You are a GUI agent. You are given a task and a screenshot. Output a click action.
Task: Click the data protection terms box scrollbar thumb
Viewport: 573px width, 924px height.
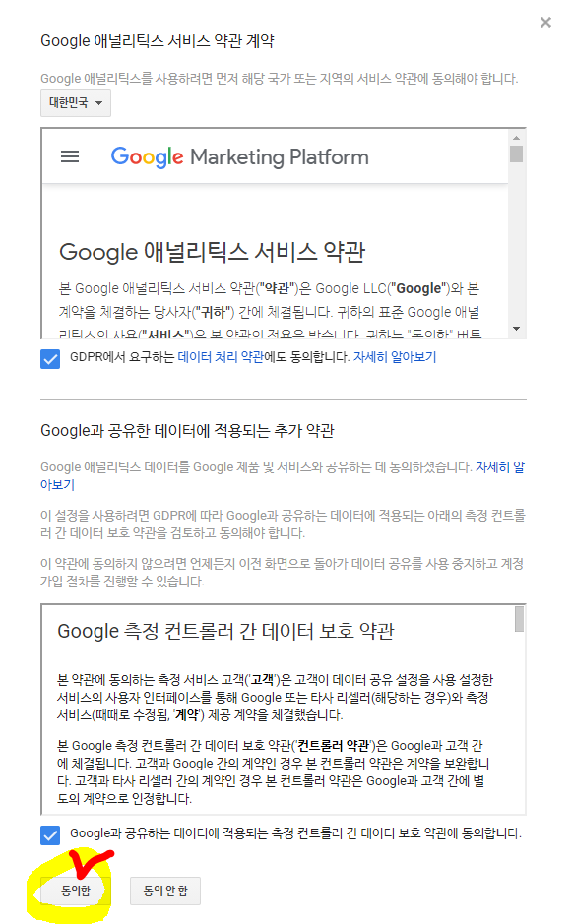(519, 619)
